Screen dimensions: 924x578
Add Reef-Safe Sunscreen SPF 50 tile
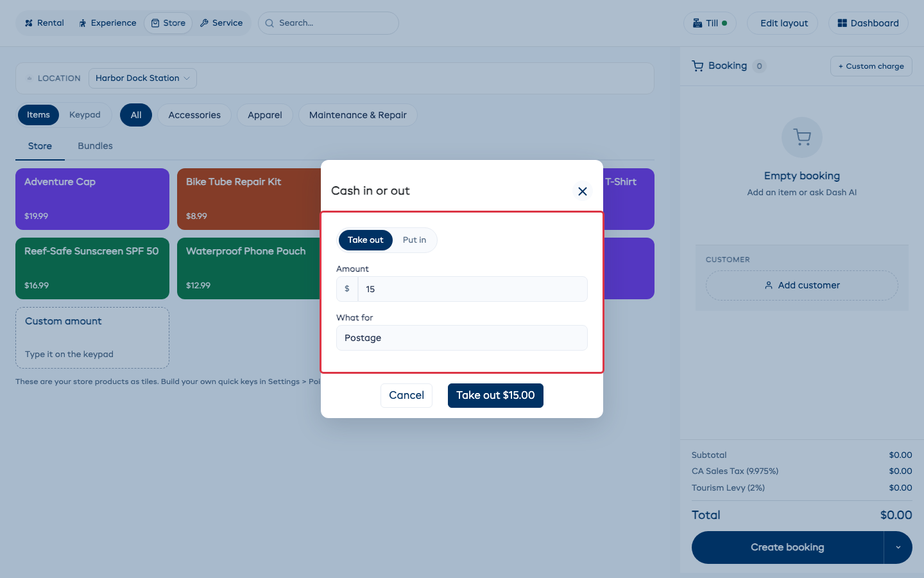click(92, 268)
